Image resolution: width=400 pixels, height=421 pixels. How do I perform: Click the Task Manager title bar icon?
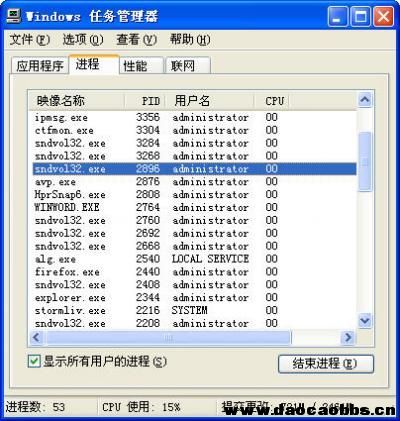pyautogui.click(x=14, y=16)
